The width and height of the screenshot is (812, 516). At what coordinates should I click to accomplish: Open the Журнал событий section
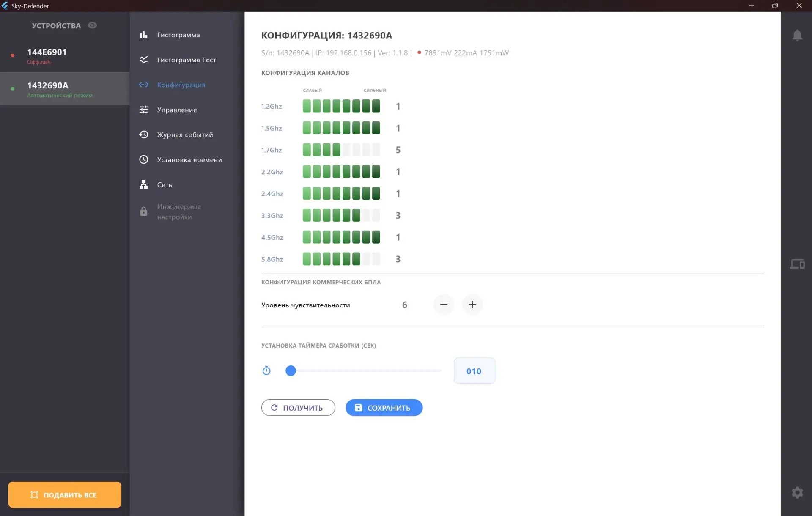pyautogui.click(x=187, y=134)
